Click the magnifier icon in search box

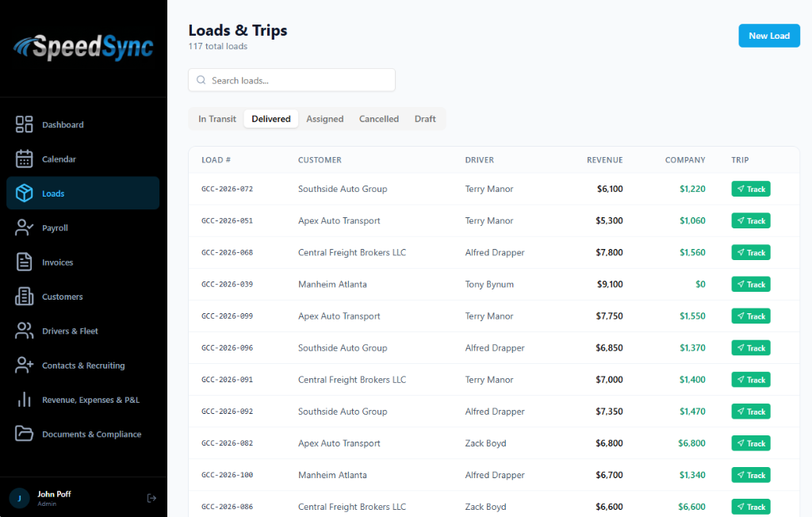pos(201,80)
